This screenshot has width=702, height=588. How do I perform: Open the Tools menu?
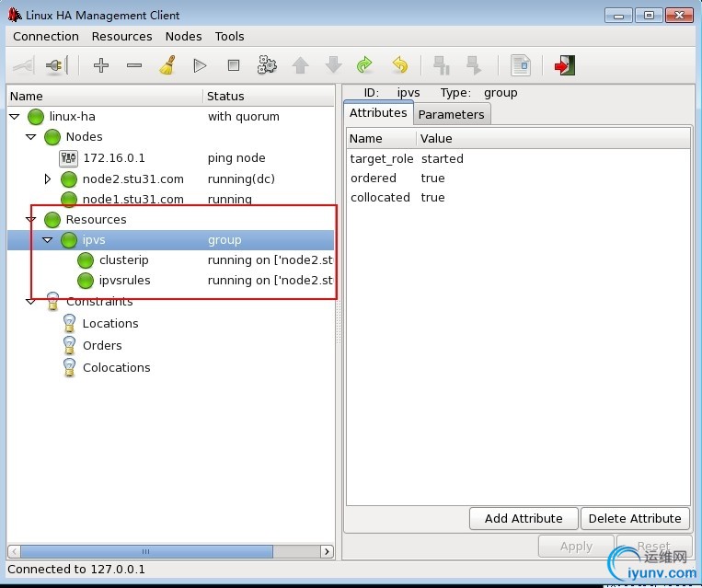coord(229,36)
